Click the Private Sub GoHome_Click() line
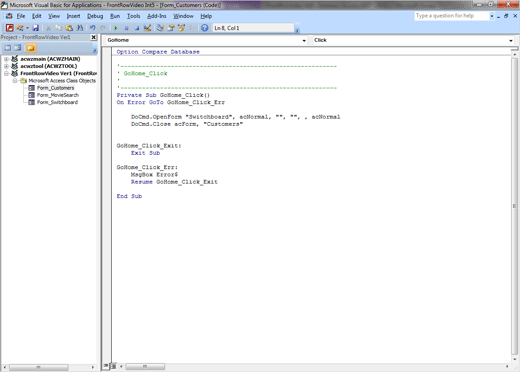 (163, 95)
